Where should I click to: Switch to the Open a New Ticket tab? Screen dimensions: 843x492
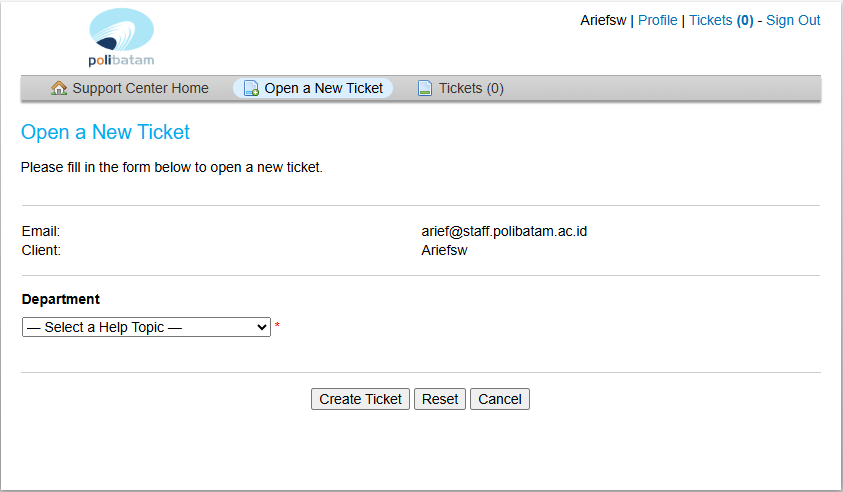click(x=323, y=88)
